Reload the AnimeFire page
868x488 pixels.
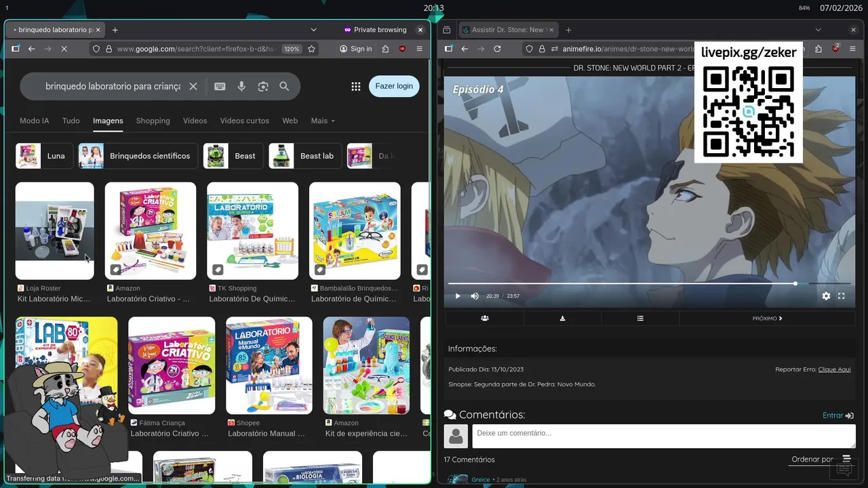point(497,49)
